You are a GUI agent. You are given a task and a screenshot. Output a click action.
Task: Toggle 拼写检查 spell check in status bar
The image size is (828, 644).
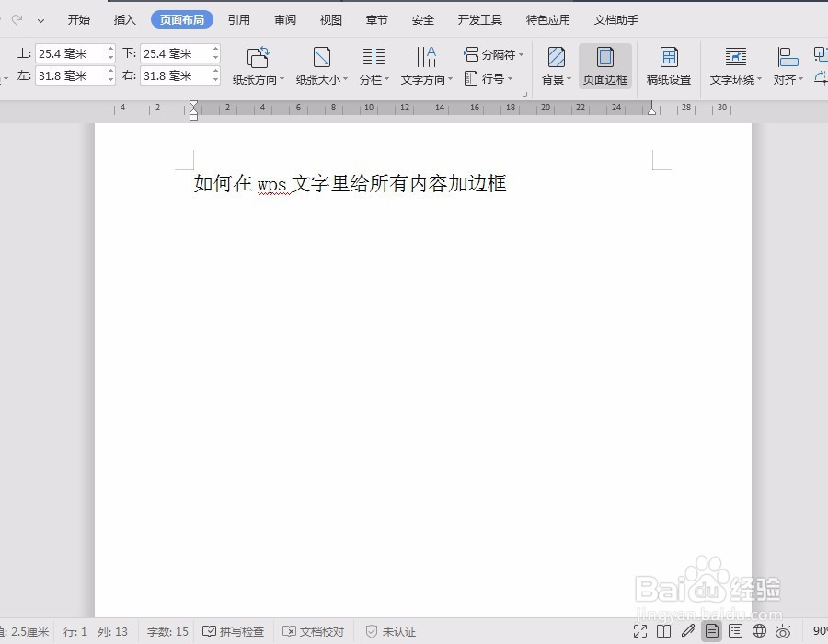tap(234, 631)
